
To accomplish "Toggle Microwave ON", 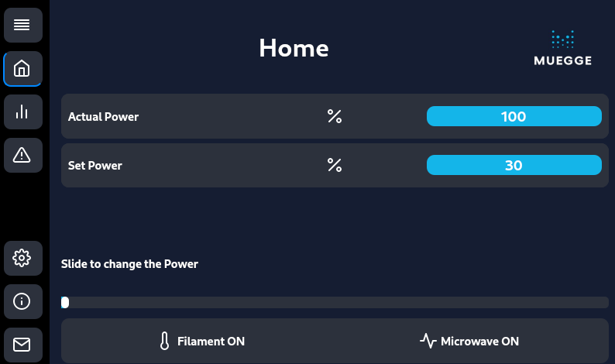I will 469,342.
